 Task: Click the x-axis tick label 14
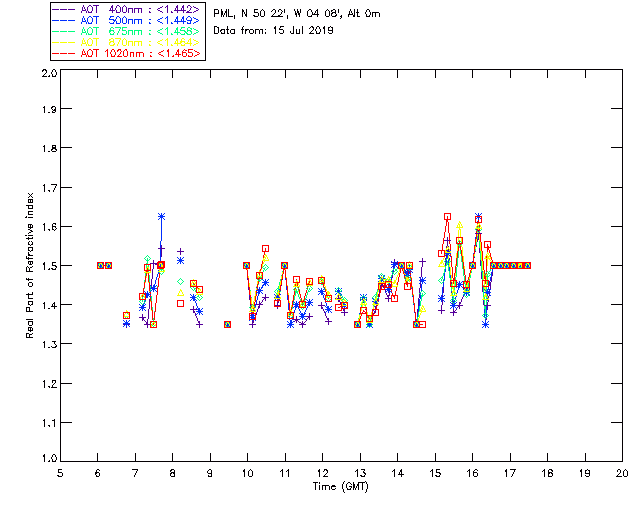398,473
